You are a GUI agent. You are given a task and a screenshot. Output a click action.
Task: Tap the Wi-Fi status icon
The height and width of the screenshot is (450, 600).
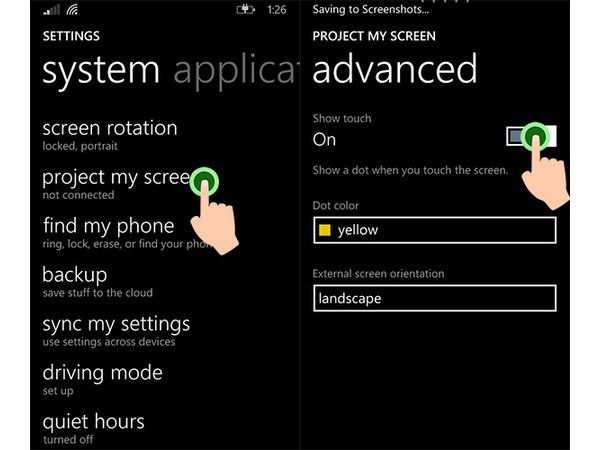click(72, 10)
